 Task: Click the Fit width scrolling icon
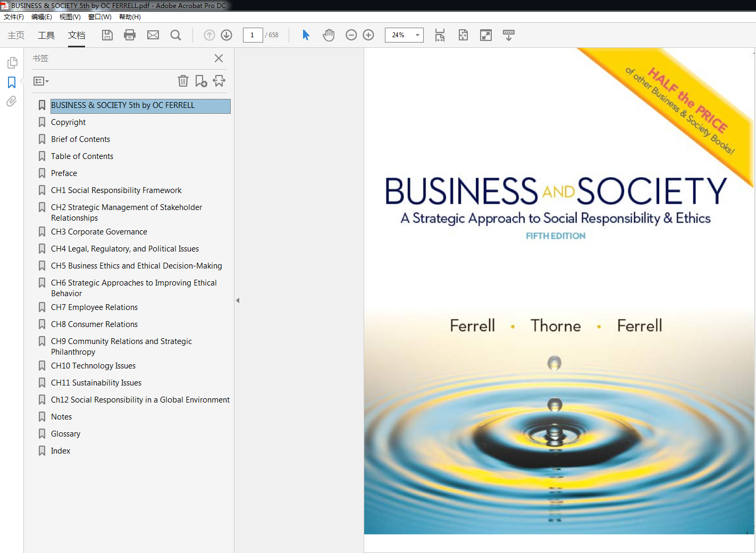click(x=440, y=35)
